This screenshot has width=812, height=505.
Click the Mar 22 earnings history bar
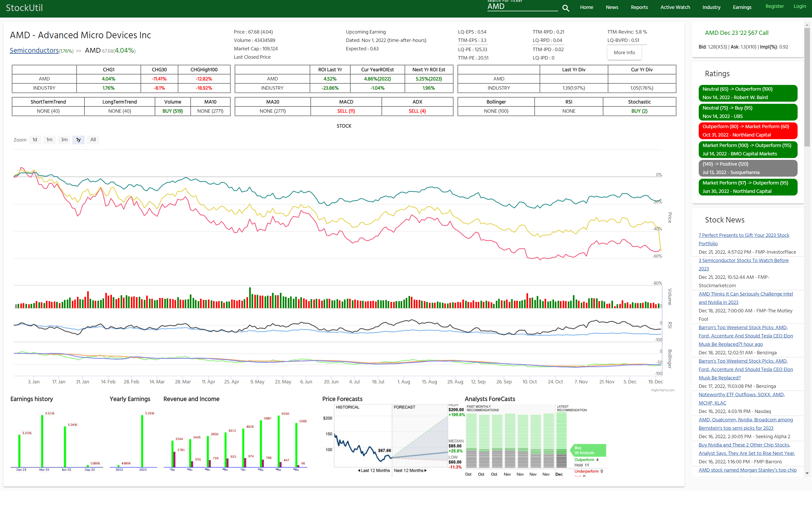42,441
